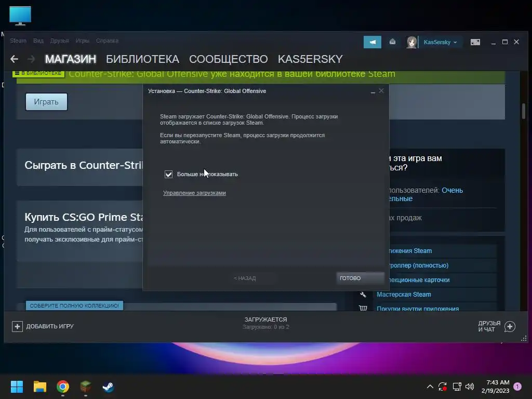Open the KAS5ERSKY profile tab

310,59
